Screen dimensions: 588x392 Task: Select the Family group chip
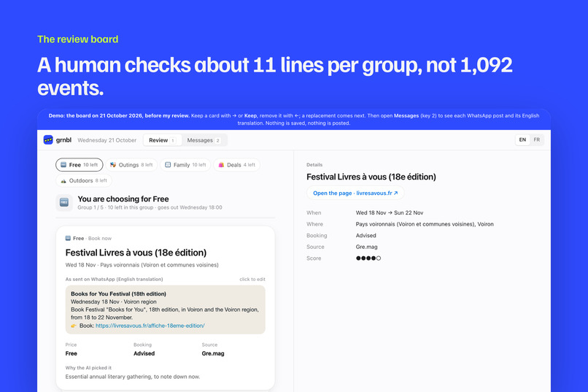185,165
